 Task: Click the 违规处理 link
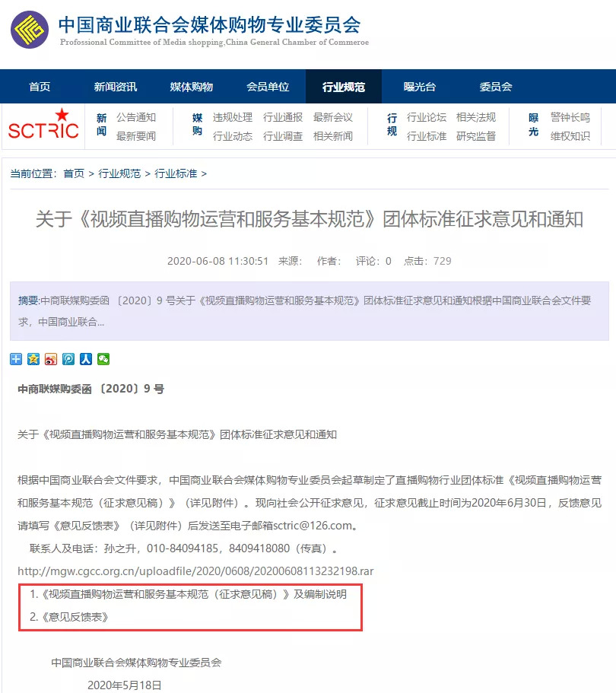233,118
